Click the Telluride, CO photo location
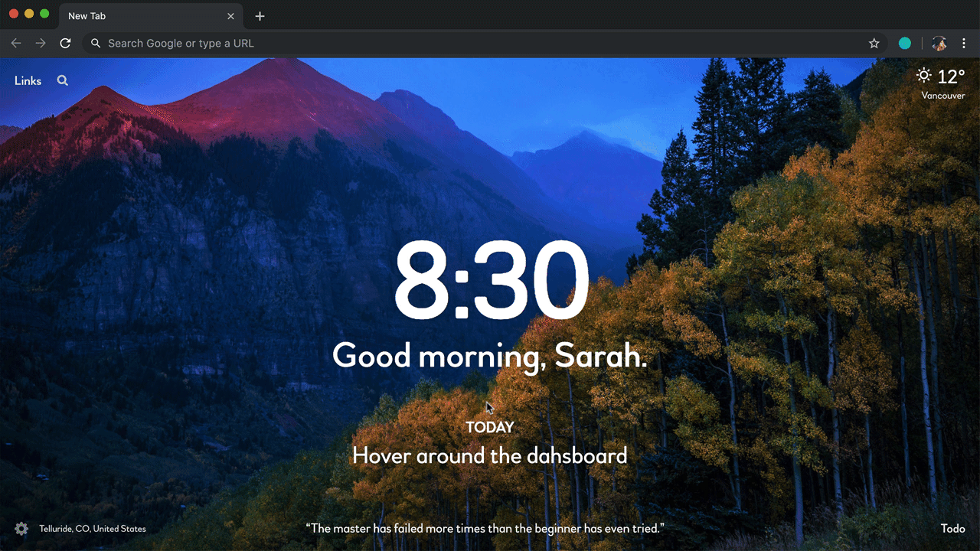This screenshot has width=980, height=551. pos(93,529)
